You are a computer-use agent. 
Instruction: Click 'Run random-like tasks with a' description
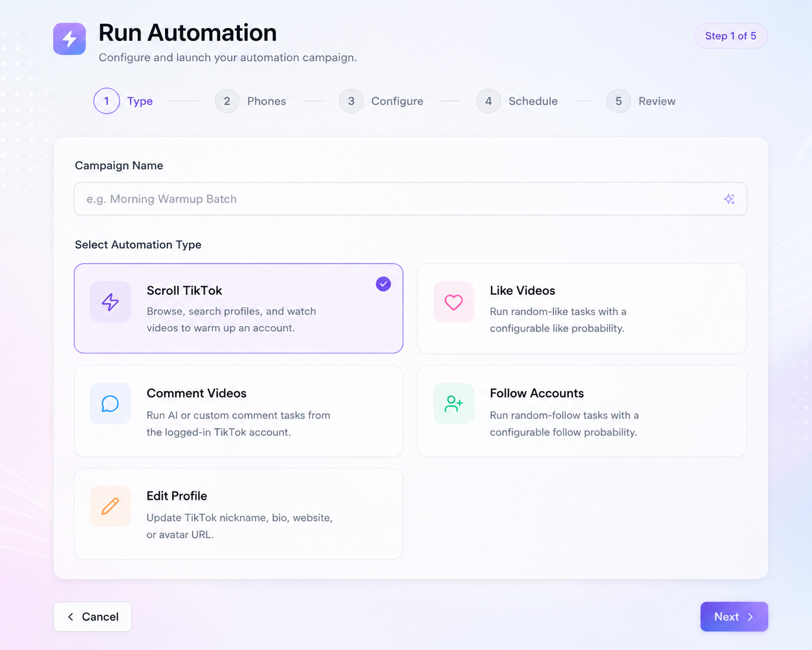[558, 311]
